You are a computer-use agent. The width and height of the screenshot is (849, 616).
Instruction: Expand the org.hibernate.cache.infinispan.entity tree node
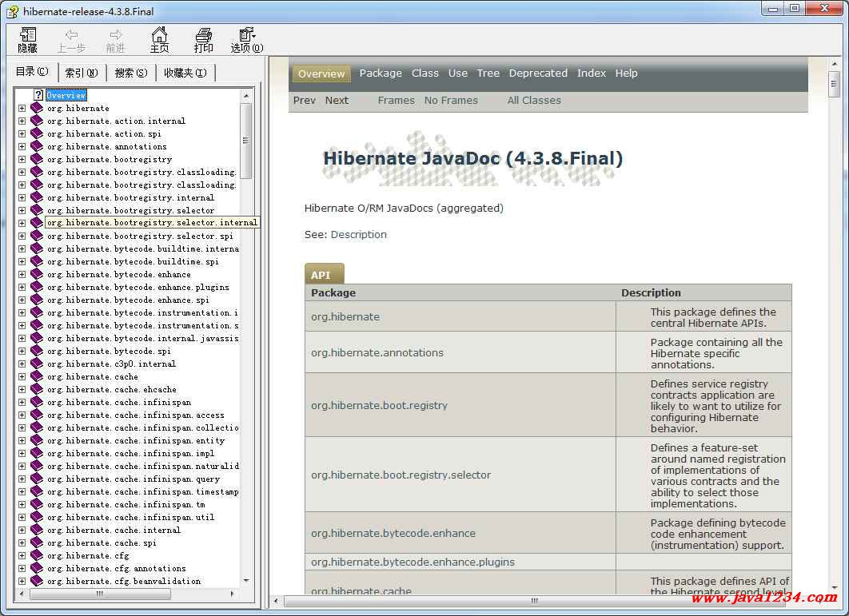(22, 440)
